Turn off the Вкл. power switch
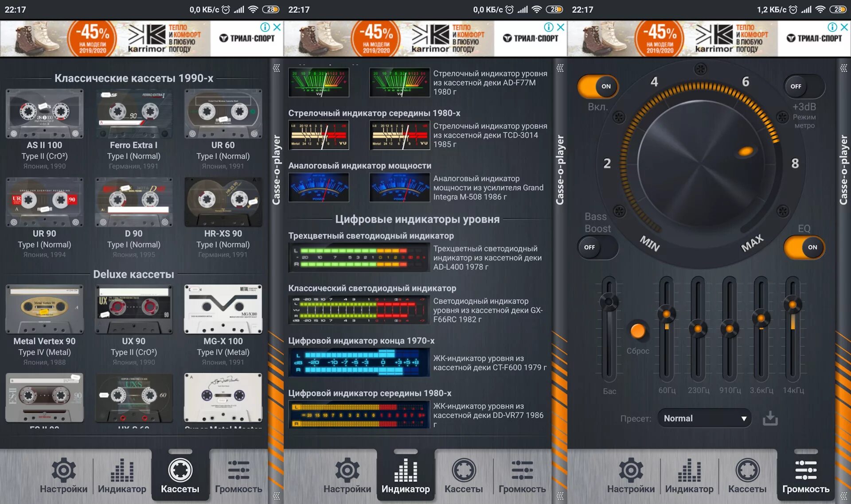The width and height of the screenshot is (851, 504). pyautogui.click(x=597, y=86)
